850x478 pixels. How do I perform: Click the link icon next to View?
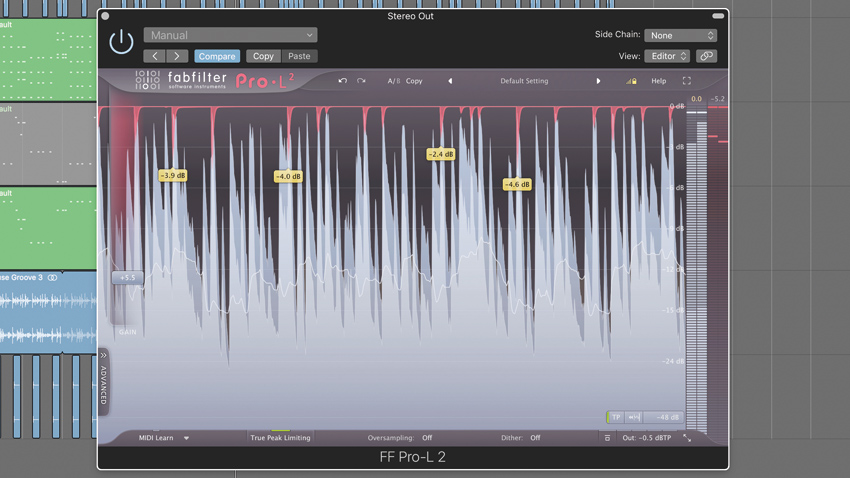tap(706, 56)
